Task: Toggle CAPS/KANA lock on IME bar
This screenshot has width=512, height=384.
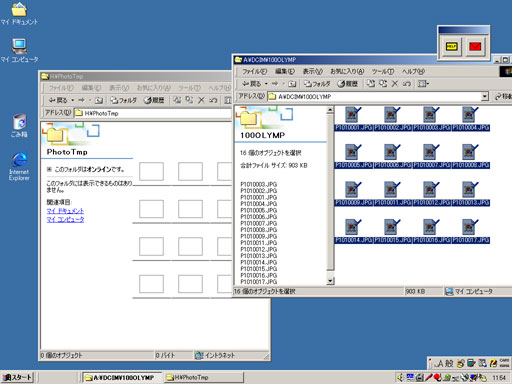Action: [504, 363]
